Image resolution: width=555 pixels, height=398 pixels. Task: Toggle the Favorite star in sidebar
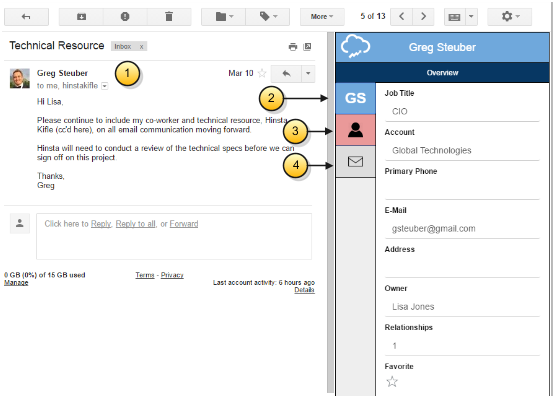point(392,382)
